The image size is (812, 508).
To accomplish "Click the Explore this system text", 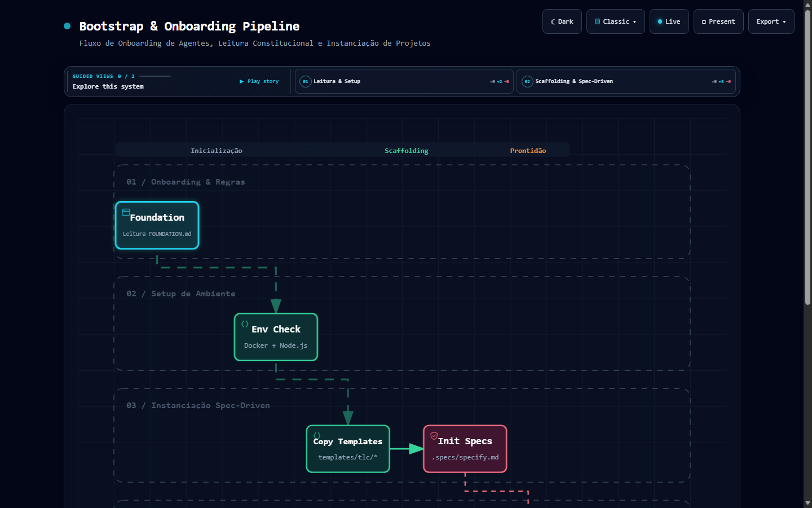I will tap(108, 86).
